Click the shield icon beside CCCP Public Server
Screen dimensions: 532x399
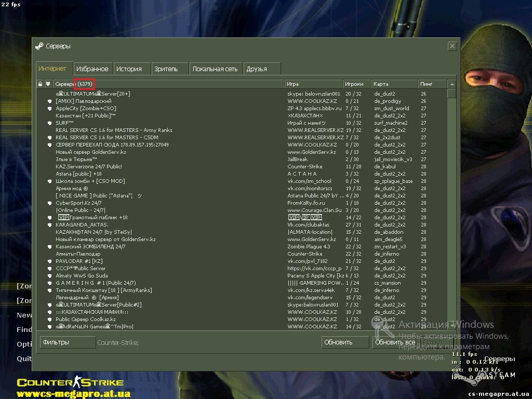tap(49, 269)
